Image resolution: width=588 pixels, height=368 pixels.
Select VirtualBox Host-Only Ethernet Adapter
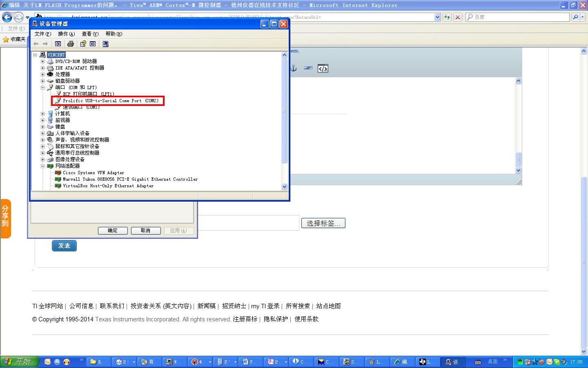[108, 186]
